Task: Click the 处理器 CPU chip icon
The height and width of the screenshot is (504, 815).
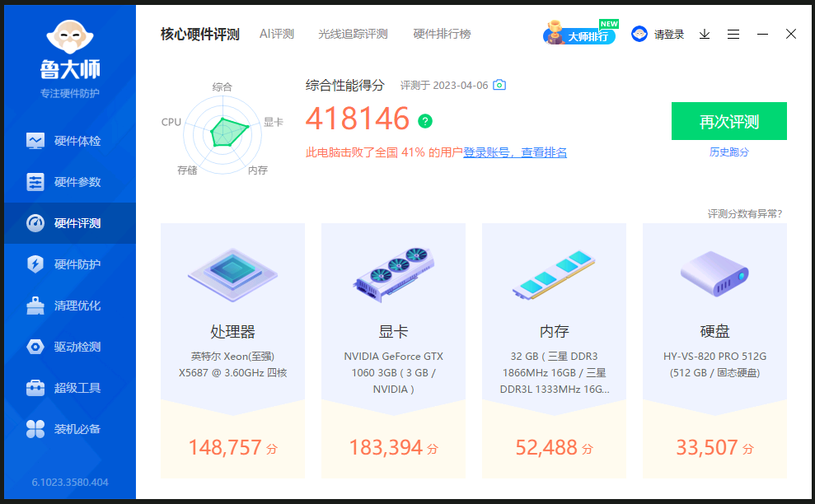Action: pyautogui.click(x=233, y=275)
